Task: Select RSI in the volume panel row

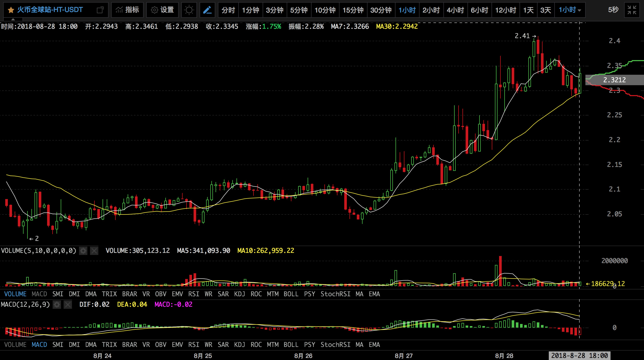Action: (x=194, y=294)
